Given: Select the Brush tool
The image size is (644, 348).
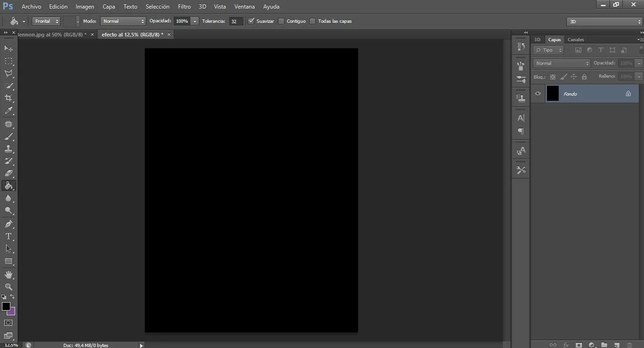Looking at the screenshot, I should pyautogui.click(x=9, y=137).
